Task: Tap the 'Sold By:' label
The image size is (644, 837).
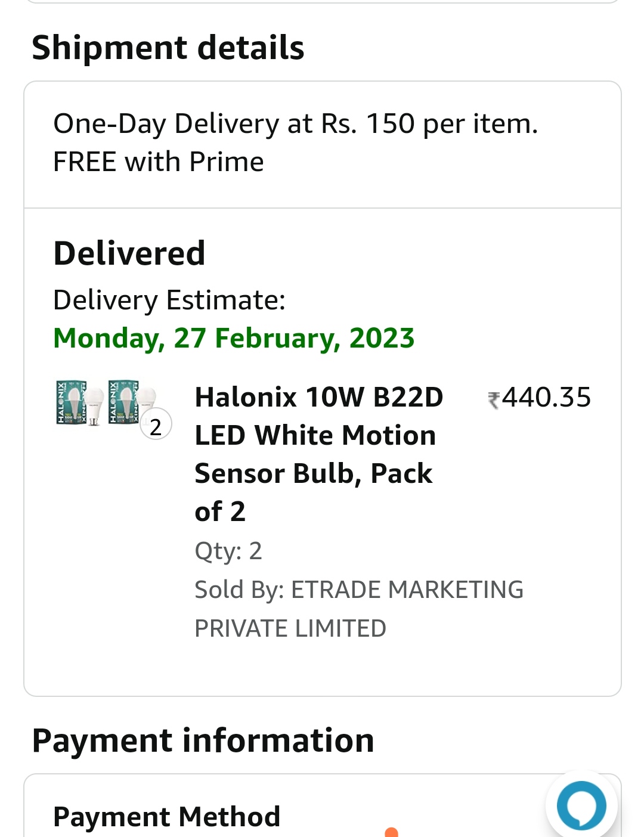Action: (x=240, y=590)
